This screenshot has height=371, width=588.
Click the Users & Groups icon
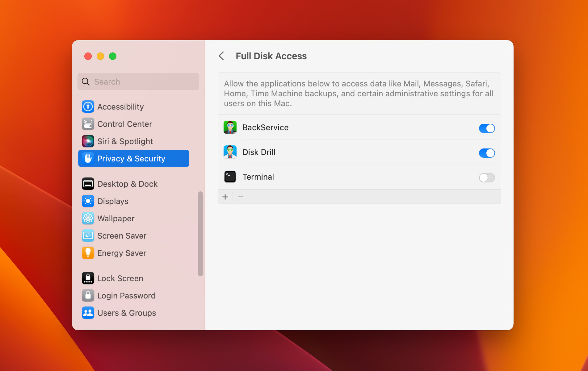click(88, 313)
